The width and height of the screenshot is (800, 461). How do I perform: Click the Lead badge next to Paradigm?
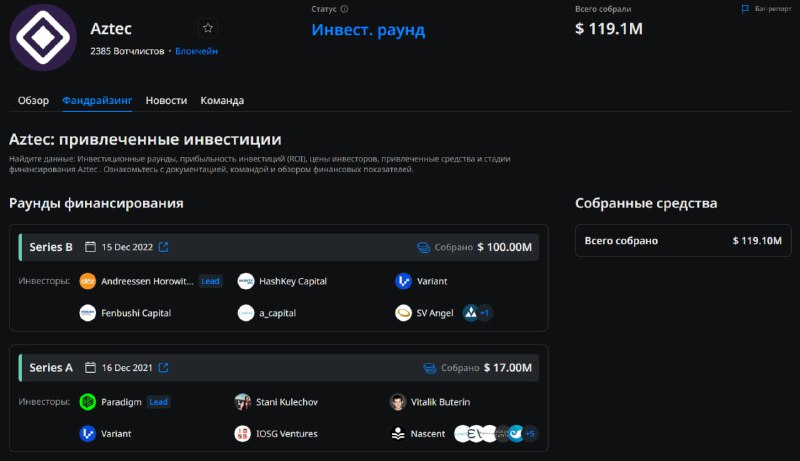pyautogui.click(x=159, y=402)
